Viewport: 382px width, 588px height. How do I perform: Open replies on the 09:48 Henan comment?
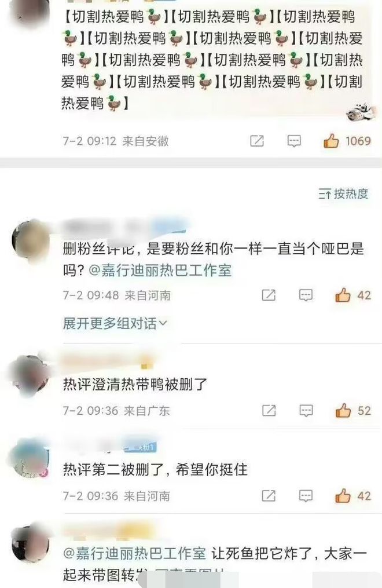coord(306,295)
